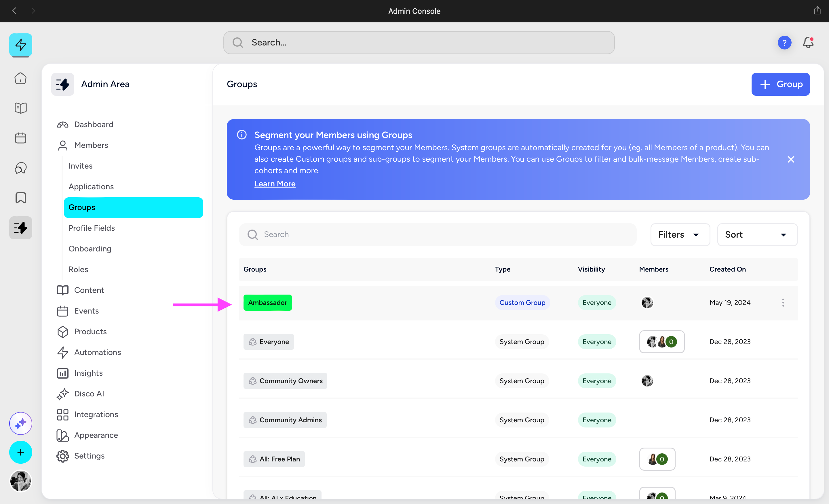This screenshot has height=504, width=829.
Task: Click the notifications bell icon
Action: [808, 43]
